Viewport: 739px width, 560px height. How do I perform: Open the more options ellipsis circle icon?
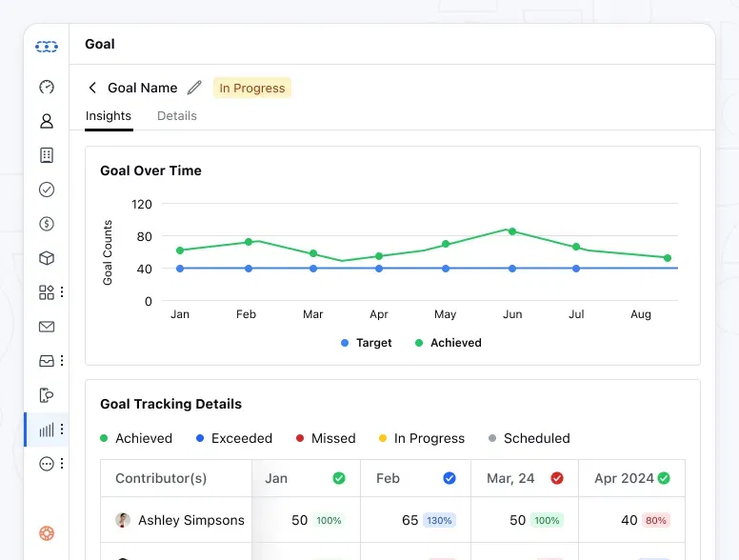pyautogui.click(x=47, y=464)
